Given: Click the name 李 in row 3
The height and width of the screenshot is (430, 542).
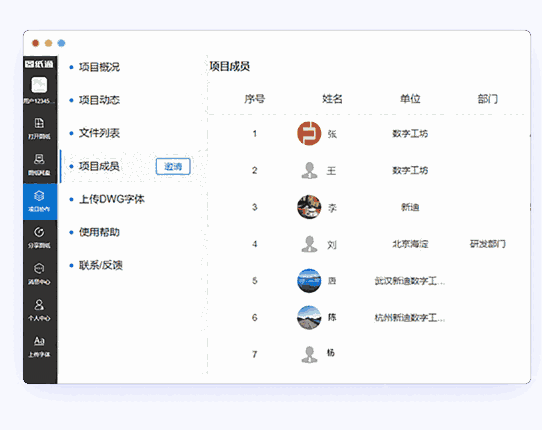Looking at the screenshot, I should [x=332, y=208].
